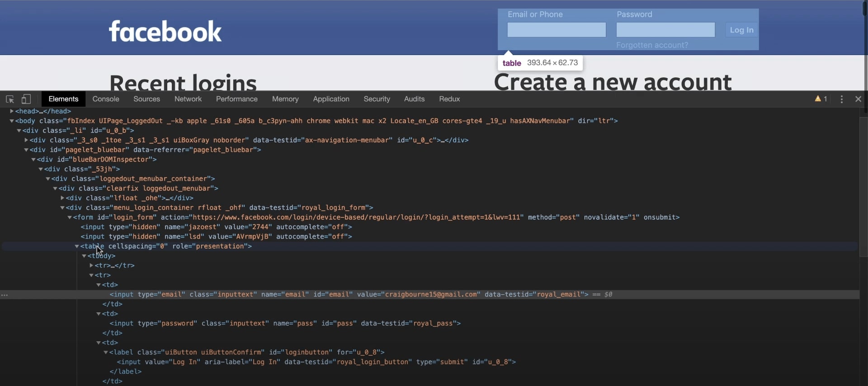868x386 pixels.
Task: Collapse the blueBarDOMInspector div
Action: point(33,160)
